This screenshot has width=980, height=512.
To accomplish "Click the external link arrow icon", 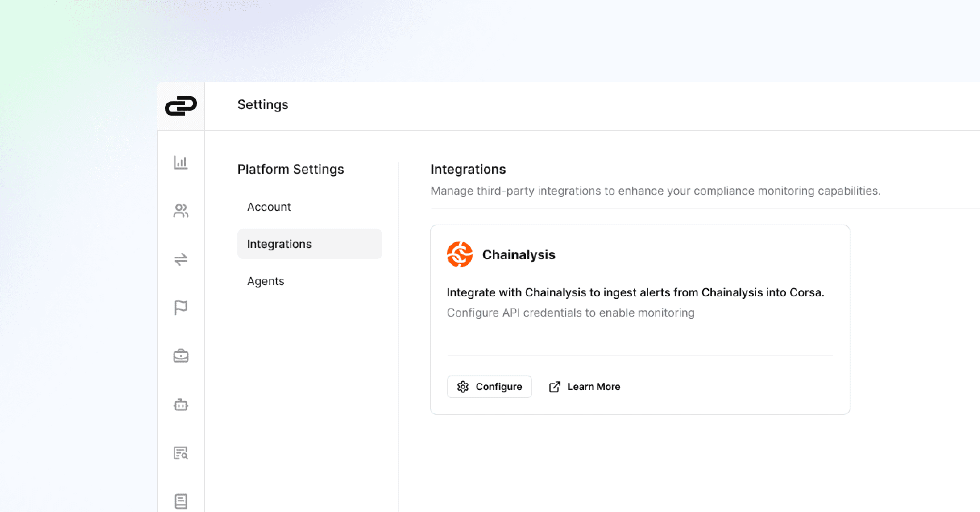I will pos(554,387).
